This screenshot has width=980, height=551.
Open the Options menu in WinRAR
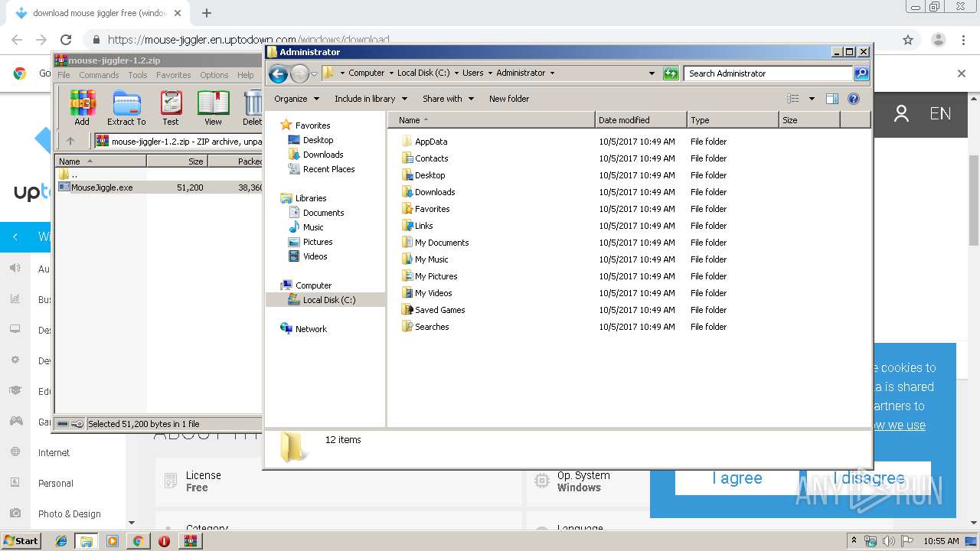coord(214,75)
